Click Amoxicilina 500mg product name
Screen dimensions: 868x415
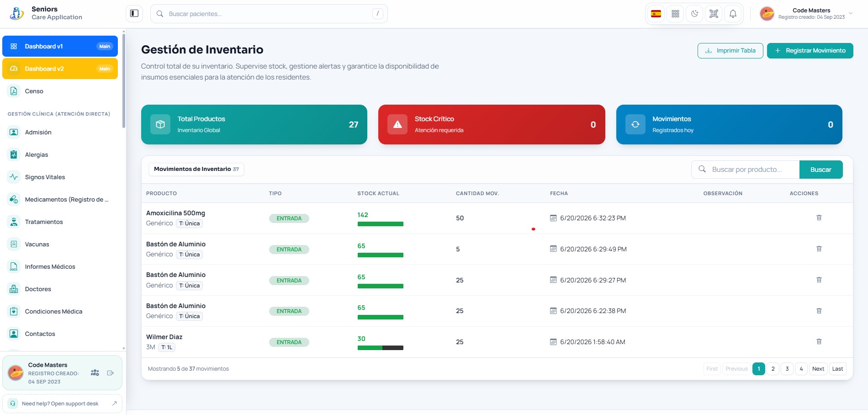(x=175, y=213)
